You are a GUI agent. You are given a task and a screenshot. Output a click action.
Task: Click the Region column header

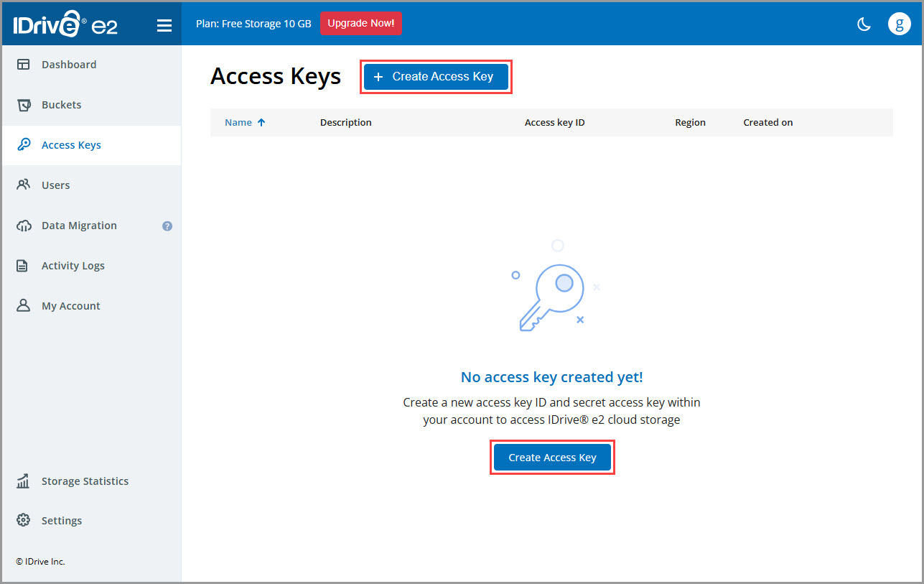coord(690,123)
